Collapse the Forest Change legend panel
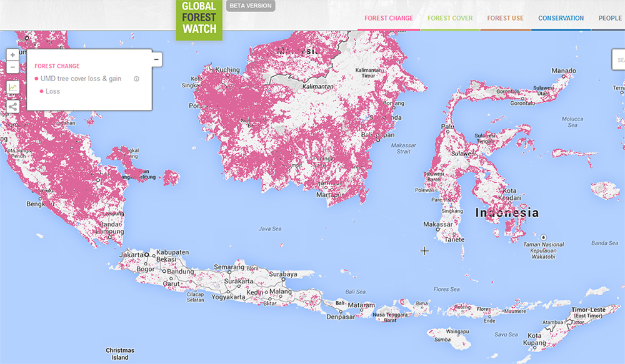The width and height of the screenshot is (625, 364). 156,59
